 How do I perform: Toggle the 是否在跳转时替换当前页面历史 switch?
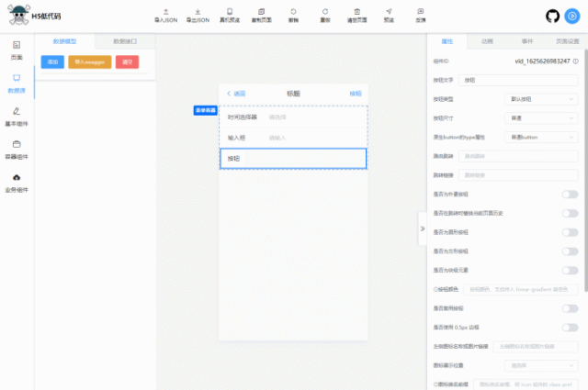coord(570,213)
